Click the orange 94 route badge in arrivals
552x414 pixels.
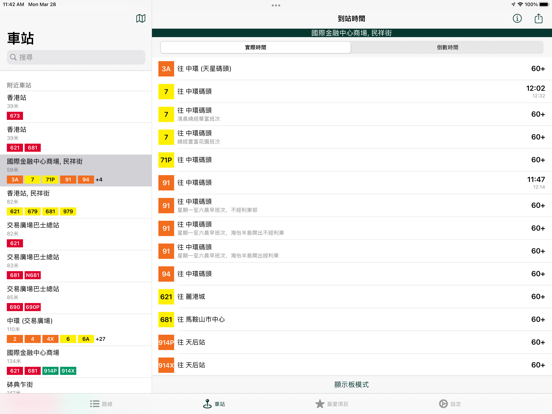(x=166, y=274)
